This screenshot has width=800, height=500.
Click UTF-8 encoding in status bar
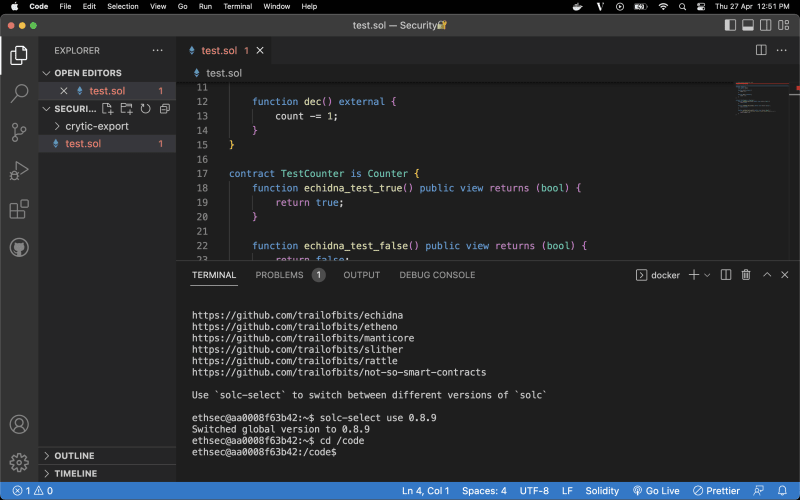click(x=534, y=491)
